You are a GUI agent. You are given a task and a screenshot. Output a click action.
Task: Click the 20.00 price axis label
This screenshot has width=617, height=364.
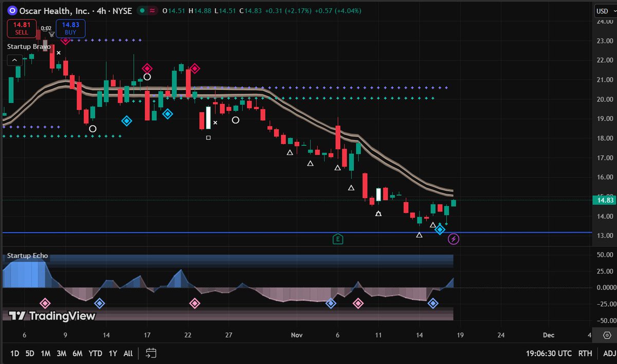(x=605, y=99)
